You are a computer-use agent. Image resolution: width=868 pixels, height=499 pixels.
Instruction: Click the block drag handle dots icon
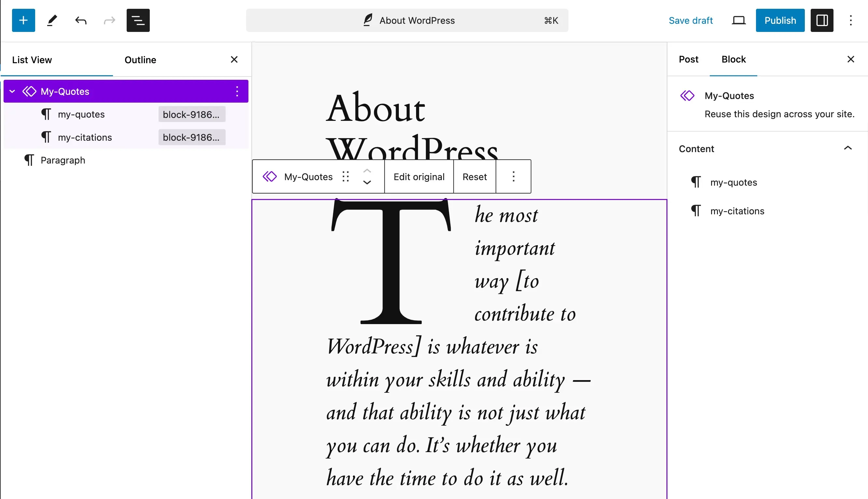346,177
